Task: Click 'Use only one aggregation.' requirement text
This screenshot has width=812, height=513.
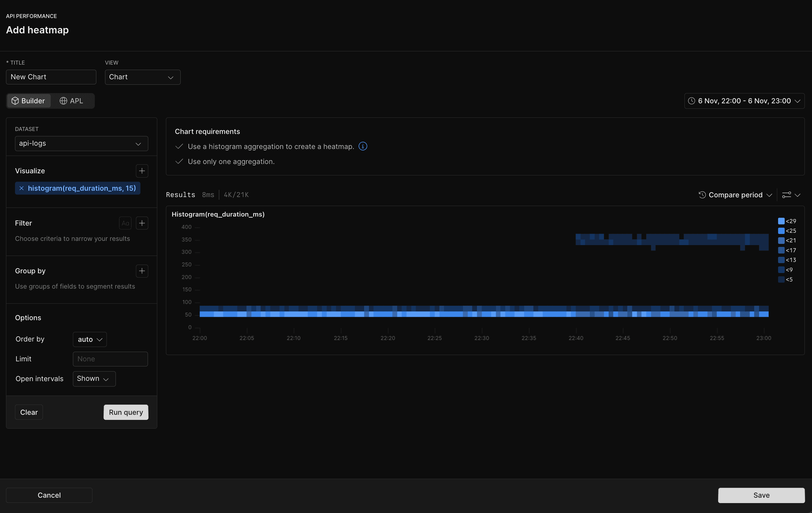Action: click(x=231, y=162)
